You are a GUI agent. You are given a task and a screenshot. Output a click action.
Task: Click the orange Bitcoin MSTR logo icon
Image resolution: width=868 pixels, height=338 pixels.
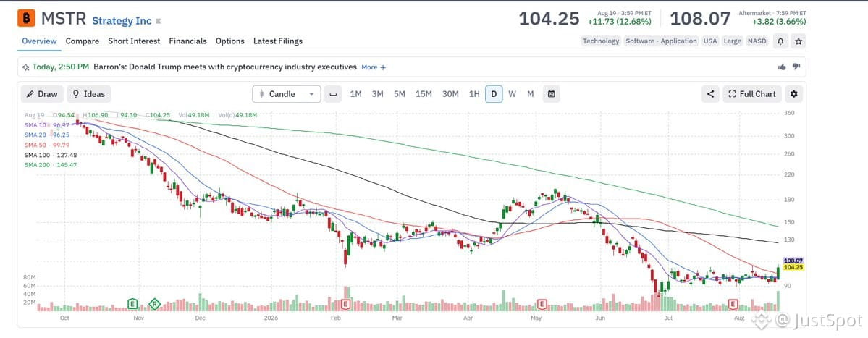27,17
